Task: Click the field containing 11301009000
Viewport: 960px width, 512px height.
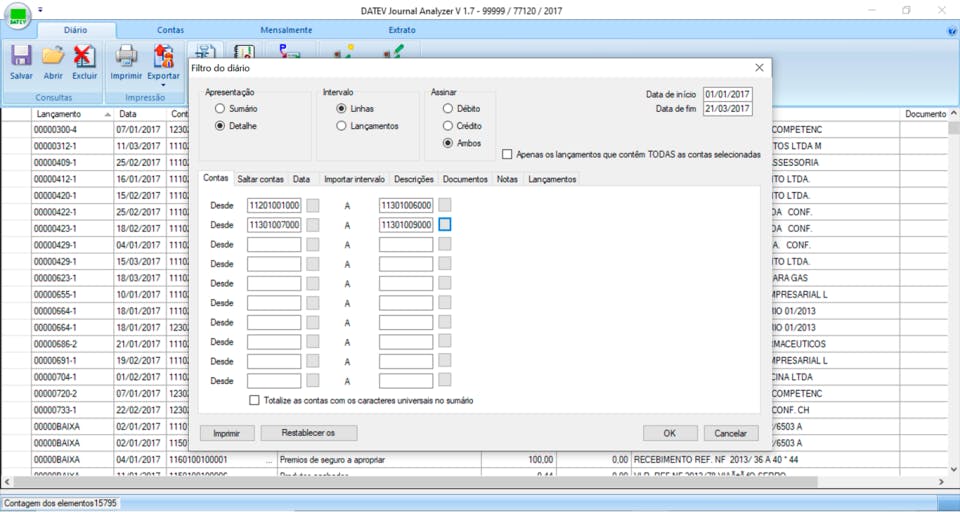Action: (x=406, y=225)
